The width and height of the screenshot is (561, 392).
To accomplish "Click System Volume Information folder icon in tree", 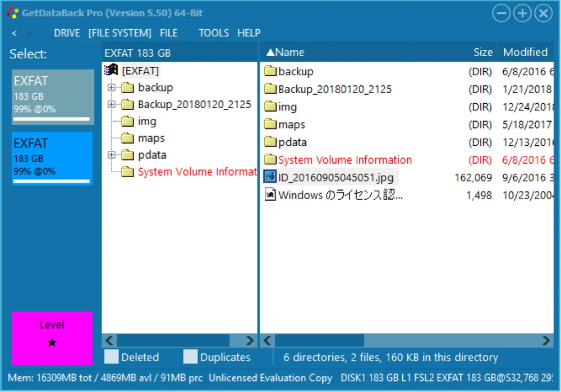I will (x=127, y=172).
